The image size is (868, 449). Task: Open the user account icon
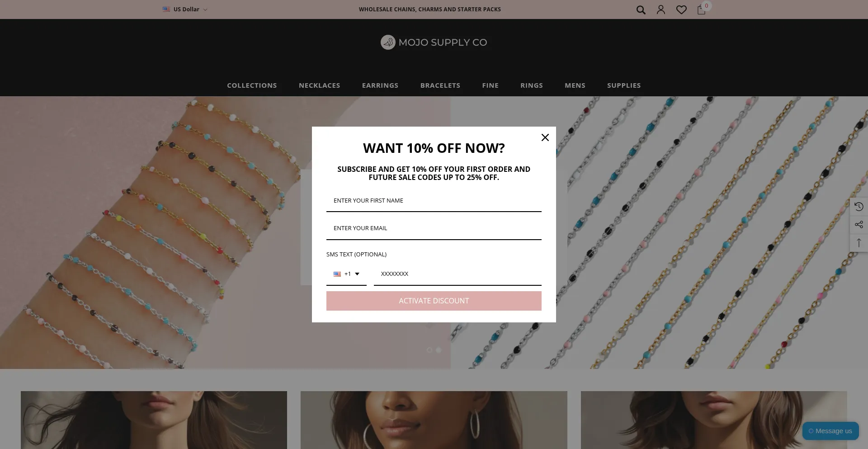click(x=661, y=9)
